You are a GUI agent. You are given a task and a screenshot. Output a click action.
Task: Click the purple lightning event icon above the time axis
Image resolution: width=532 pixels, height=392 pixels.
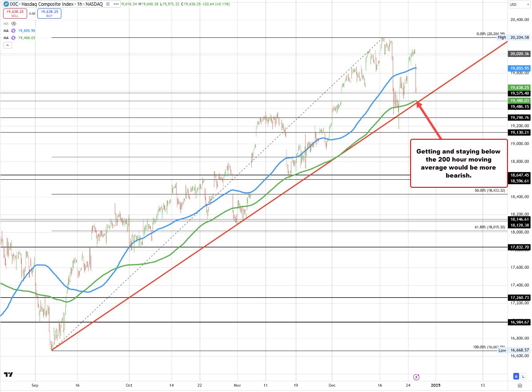pos(415,377)
